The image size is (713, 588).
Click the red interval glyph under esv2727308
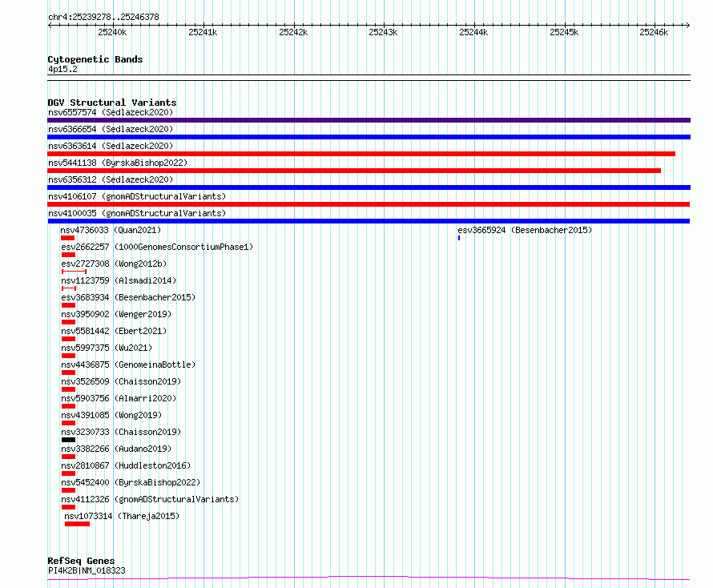click(x=75, y=272)
